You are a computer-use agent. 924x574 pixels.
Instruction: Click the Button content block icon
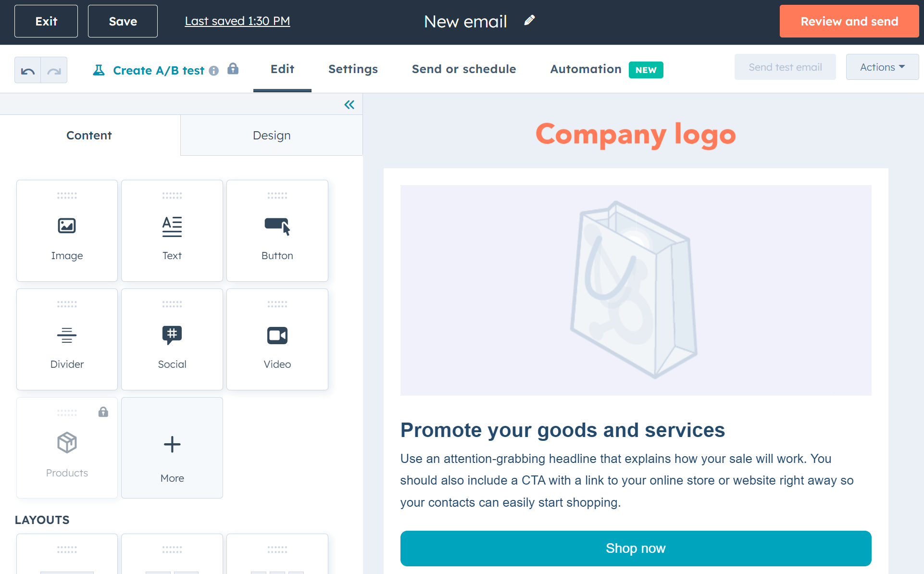pos(276,225)
